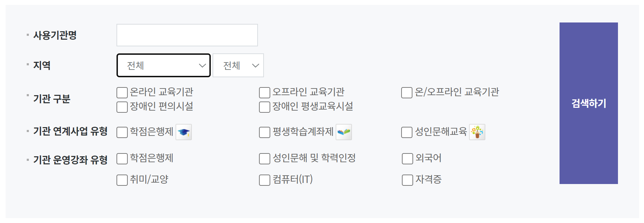Open the first 지역 region dropdown
The image size is (644, 223).
[163, 65]
